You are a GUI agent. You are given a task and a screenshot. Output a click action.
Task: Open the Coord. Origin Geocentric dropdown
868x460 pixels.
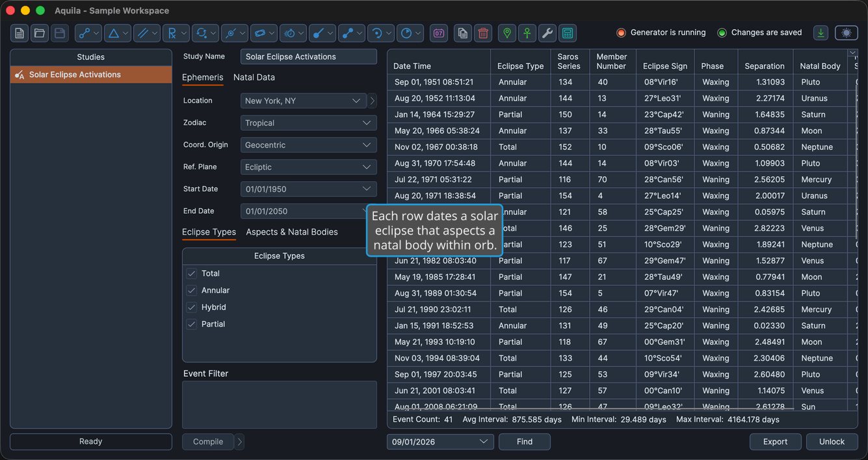(309, 145)
